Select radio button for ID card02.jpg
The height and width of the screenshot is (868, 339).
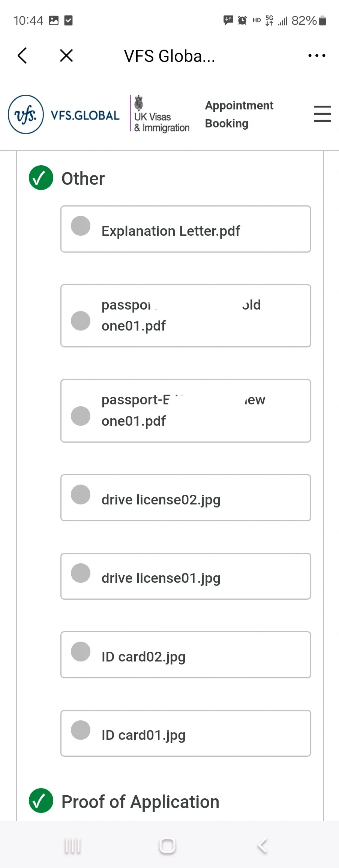coord(81,651)
